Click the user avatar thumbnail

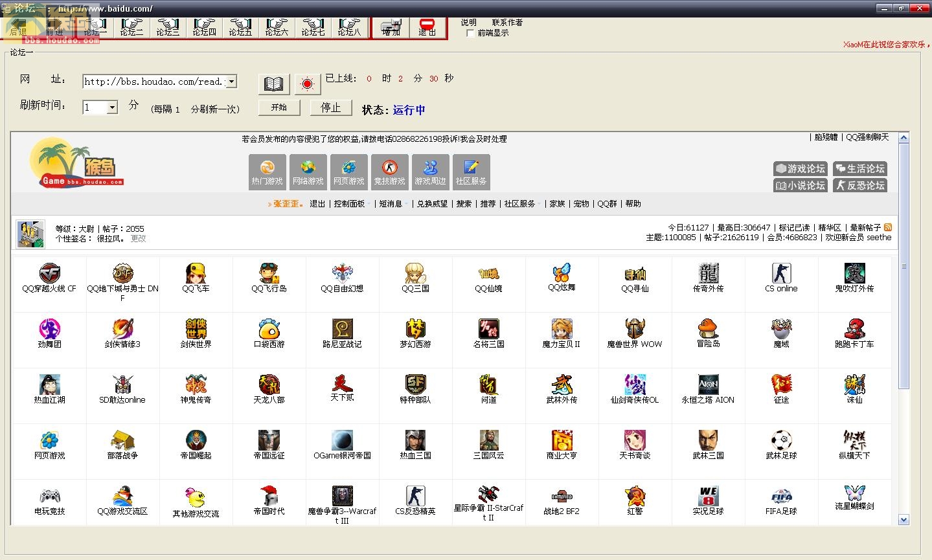pyautogui.click(x=31, y=234)
